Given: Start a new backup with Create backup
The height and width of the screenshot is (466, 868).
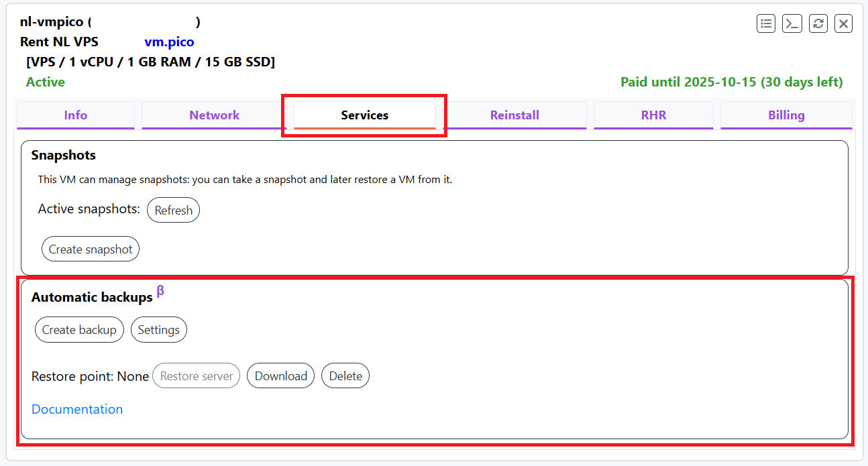Looking at the screenshot, I should coord(79,330).
